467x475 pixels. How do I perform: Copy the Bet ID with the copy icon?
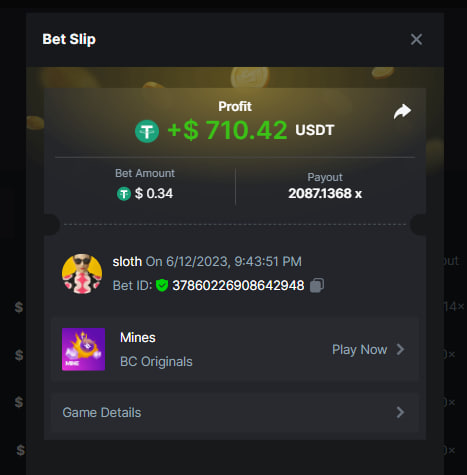317,285
